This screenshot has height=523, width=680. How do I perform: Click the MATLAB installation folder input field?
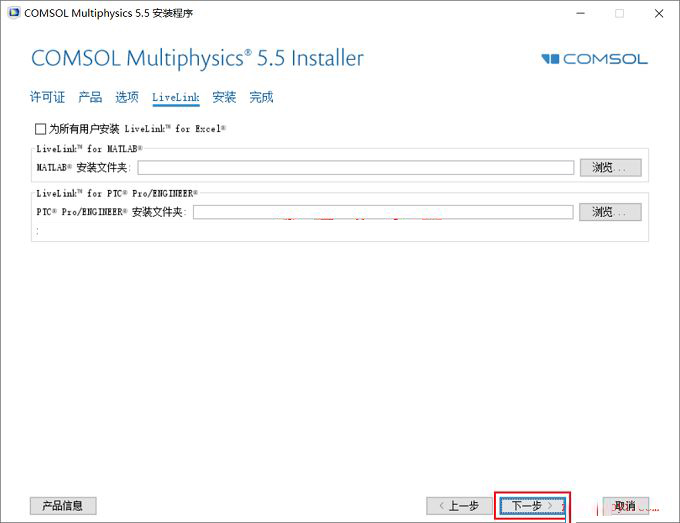[x=356, y=167]
